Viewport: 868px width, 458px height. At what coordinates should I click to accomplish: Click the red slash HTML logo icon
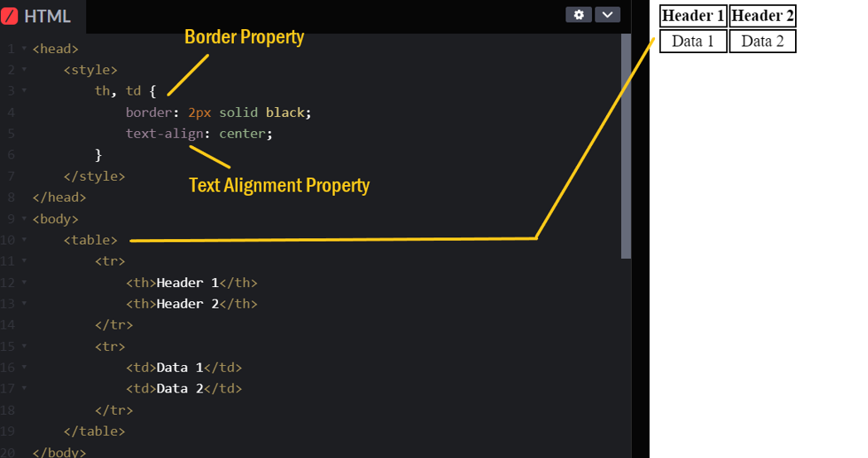tap(10, 16)
